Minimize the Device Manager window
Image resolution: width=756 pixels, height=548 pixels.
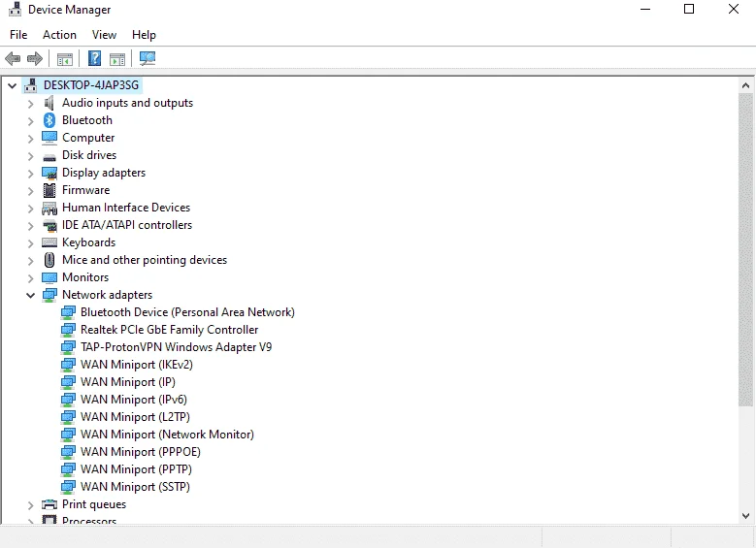645,9
